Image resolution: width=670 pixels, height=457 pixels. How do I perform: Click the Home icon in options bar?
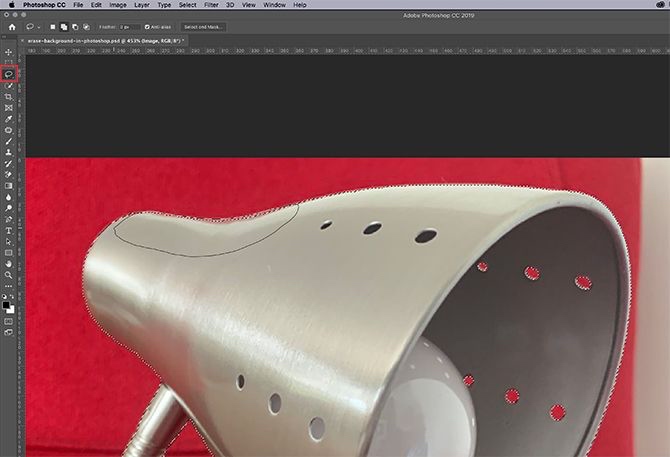[10, 26]
